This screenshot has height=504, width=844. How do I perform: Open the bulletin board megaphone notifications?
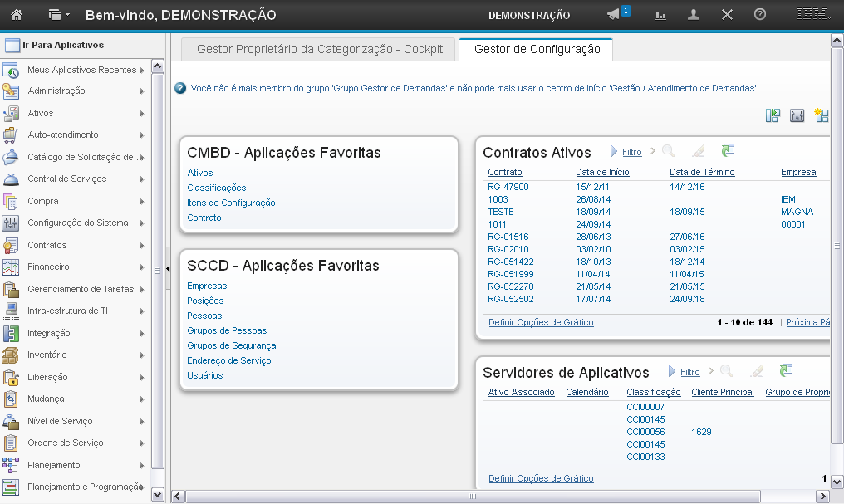point(614,14)
